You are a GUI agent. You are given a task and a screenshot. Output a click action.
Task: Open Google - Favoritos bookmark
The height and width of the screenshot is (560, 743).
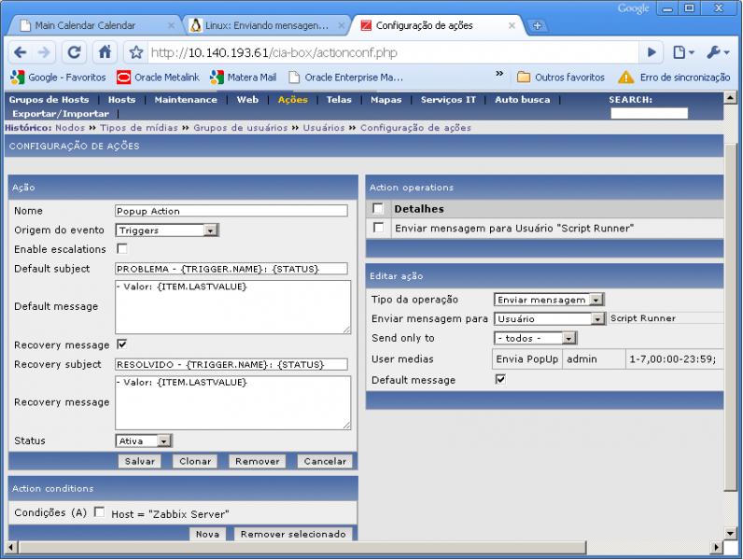pyautogui.click(x=58, y=77)
